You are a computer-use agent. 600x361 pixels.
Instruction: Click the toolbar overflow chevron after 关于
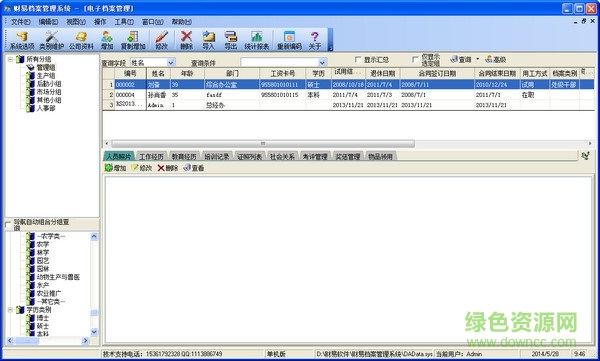pyautogui.click(x=330, y=48)
